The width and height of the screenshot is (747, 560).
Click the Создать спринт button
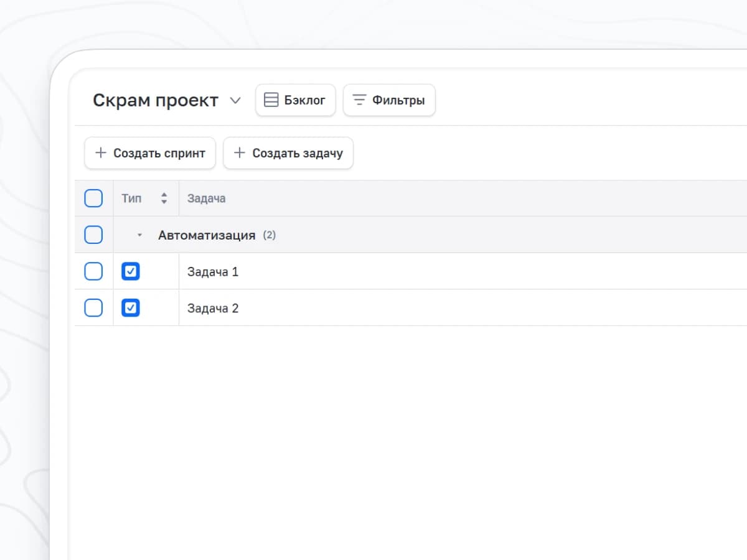point(150,153)
